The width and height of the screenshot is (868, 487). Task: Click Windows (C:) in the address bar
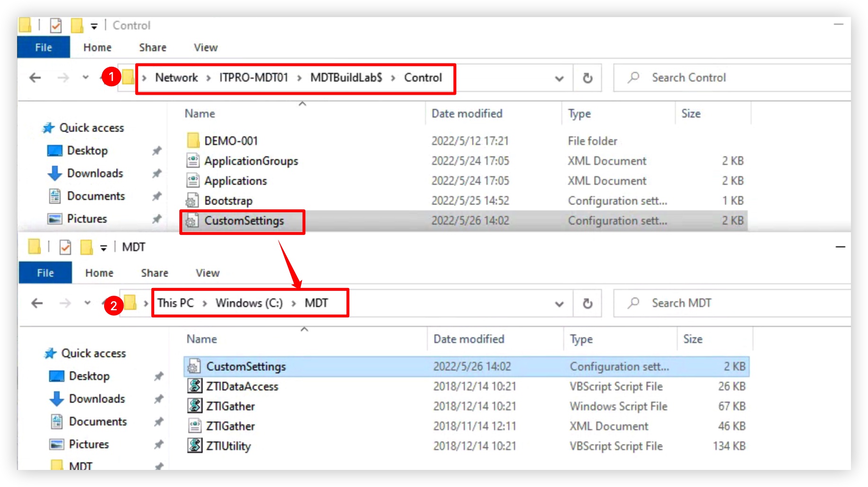tap(249, 303)
